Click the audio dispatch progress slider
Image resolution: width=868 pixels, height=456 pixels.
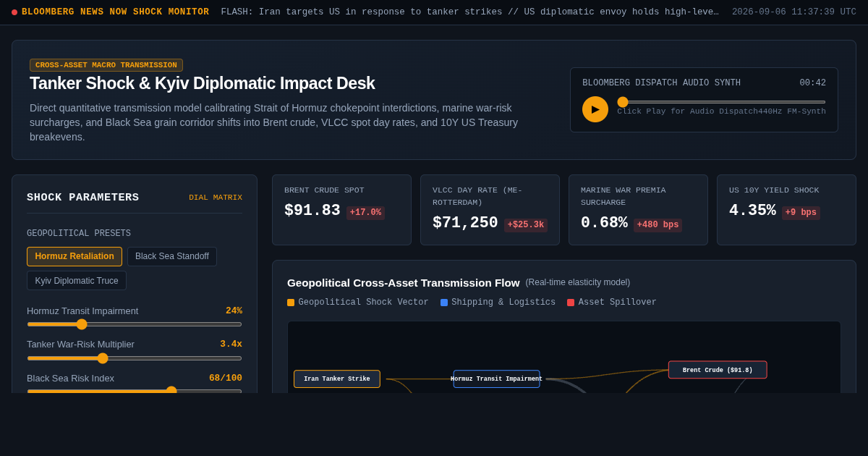click(x=721, y=102)
